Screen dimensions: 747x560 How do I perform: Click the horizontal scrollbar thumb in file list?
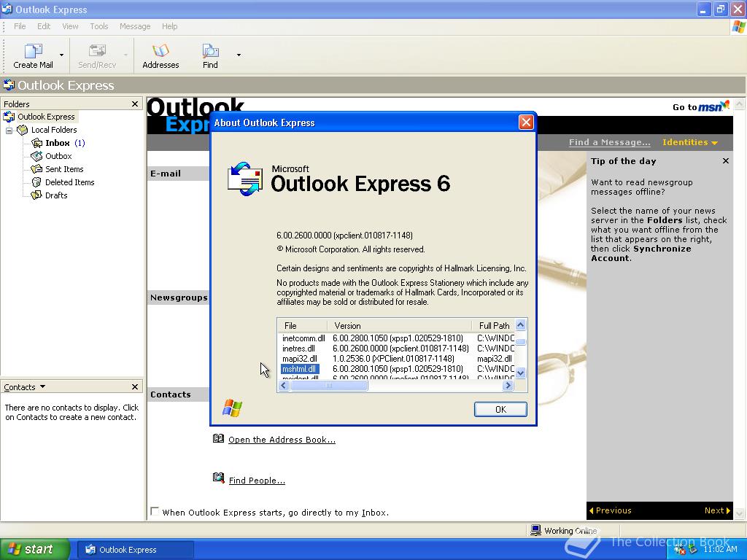click(x=329, y=385)
